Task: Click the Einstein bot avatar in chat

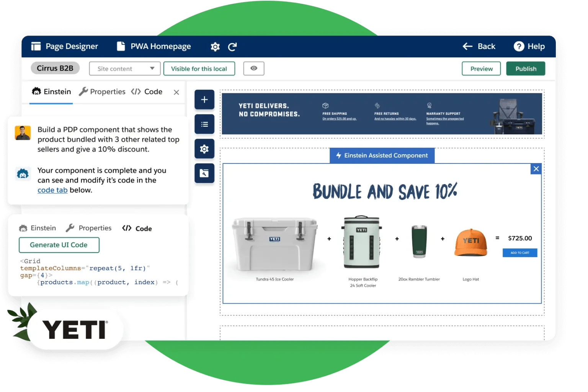Action: pos(23,174)
